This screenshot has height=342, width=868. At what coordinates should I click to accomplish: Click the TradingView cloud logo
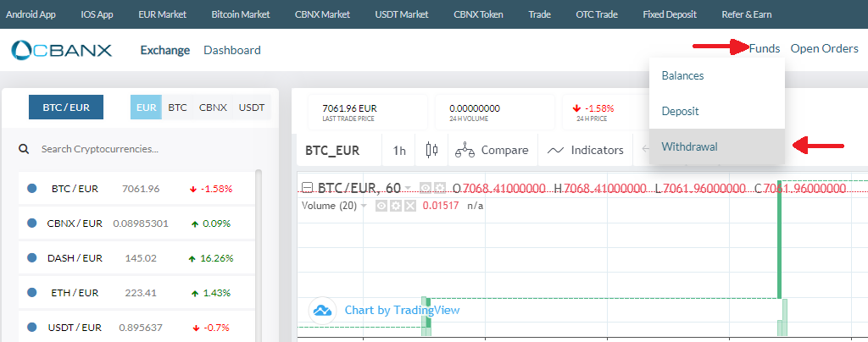322,310
